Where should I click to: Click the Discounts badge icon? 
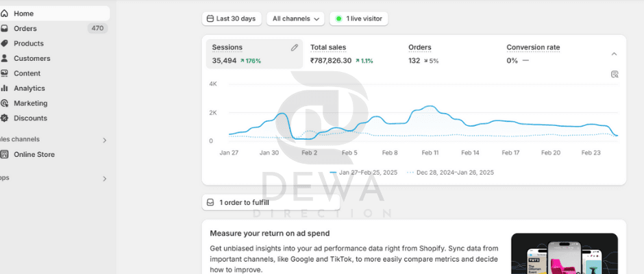pyautogui.click(x=5, y=119)
